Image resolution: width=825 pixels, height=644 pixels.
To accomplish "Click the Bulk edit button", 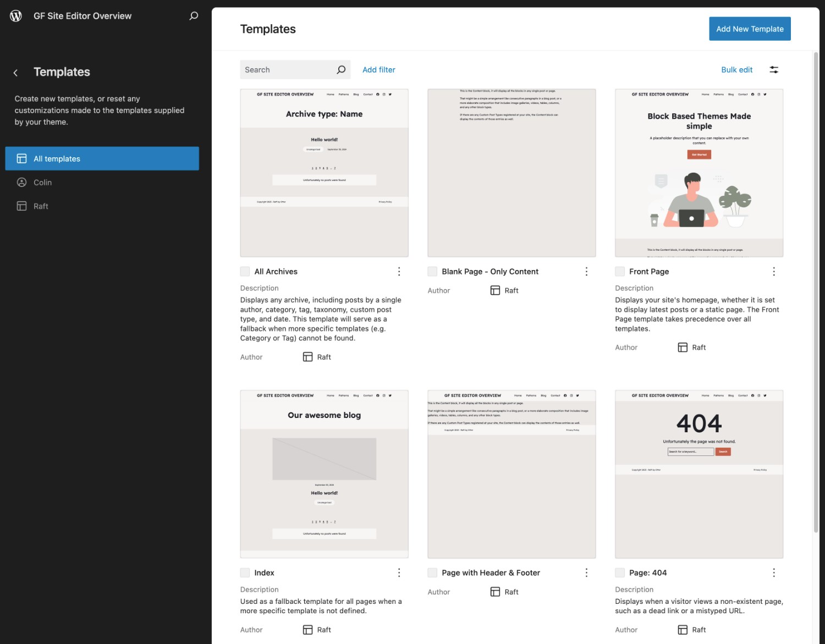I will [737, 70].
